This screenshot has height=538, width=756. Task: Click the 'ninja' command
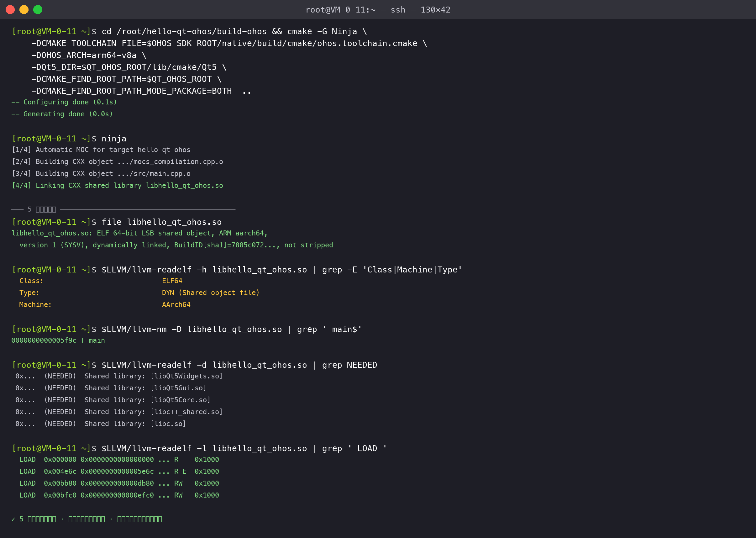[114, 139]
